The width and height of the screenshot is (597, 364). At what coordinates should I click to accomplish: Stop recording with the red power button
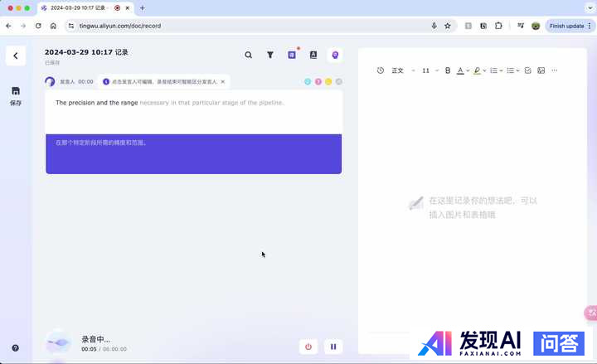pyautogui.click(x=308, y=347)
